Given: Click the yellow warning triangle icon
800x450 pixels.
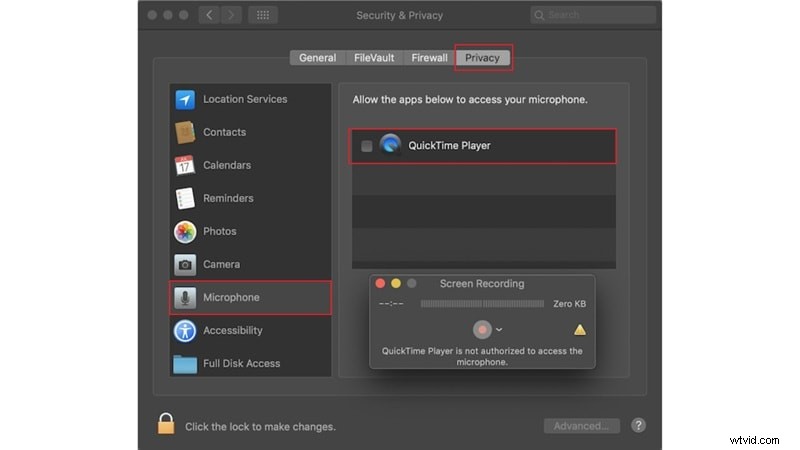Looking at the screenshot, I should pos(580,329).
